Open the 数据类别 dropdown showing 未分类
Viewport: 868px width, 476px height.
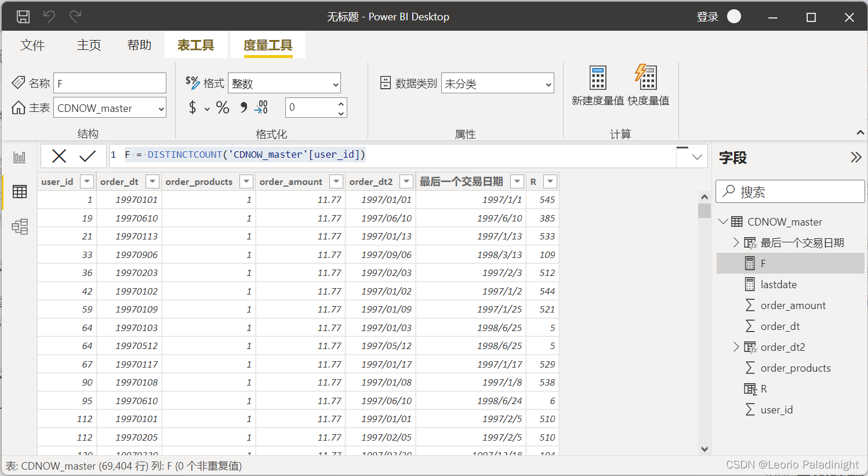(x=497, y=83)
